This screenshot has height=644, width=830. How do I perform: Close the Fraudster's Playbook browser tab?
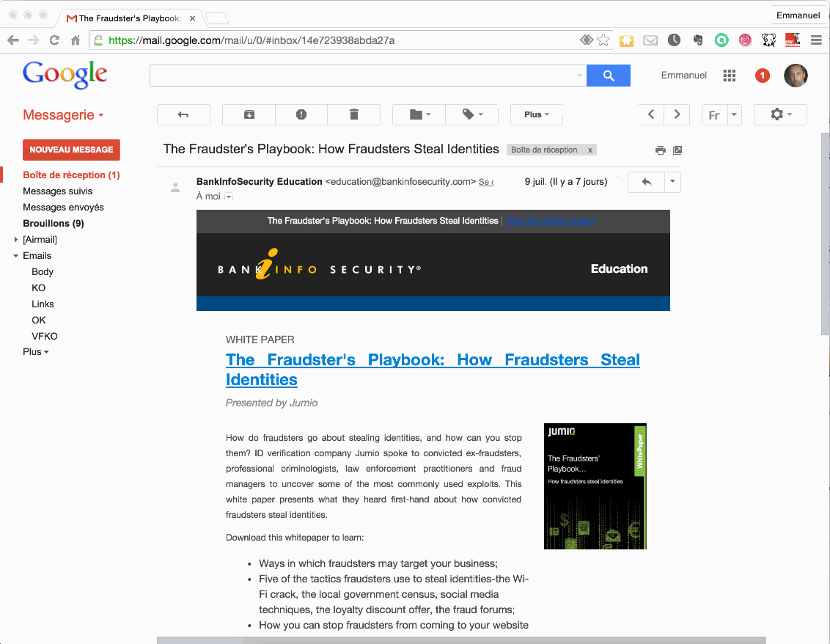click(x=193, y=18)
